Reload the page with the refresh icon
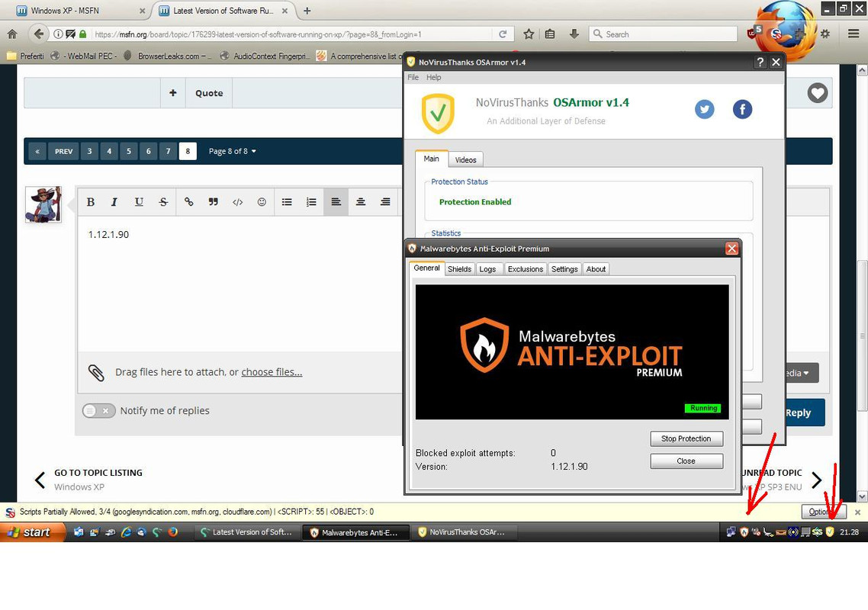 pyautogui.click(x=503, y=34)
